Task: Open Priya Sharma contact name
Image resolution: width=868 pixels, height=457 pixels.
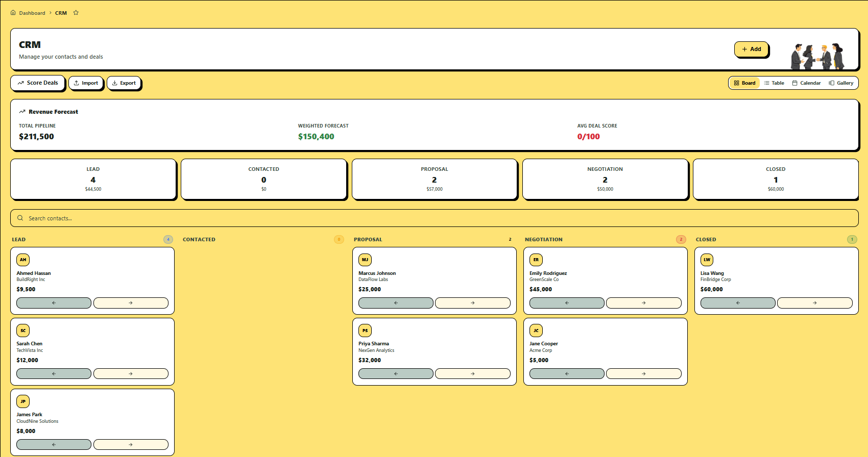Action: pyautogui.click(x=374, y=344)
